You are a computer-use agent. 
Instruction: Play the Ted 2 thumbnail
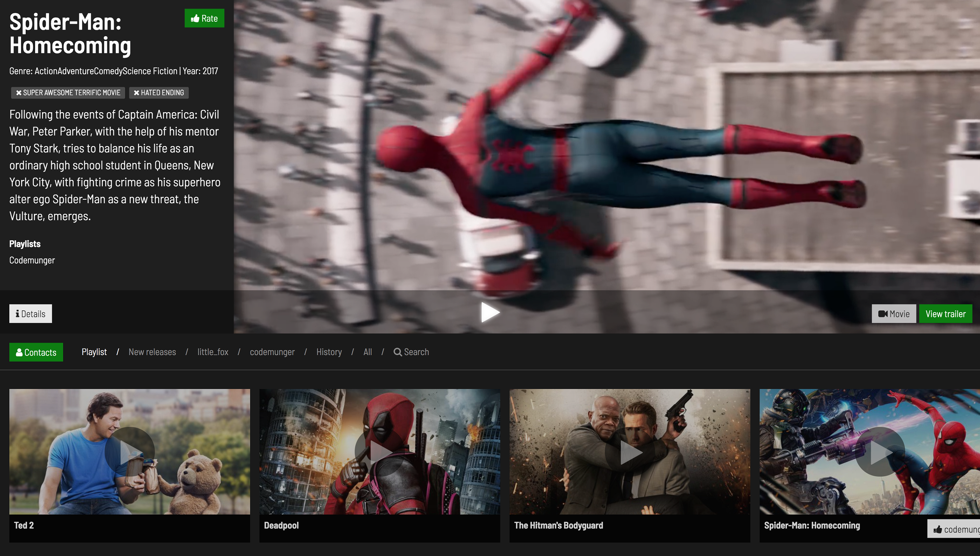pyautogui.click(x=129, y=452)
